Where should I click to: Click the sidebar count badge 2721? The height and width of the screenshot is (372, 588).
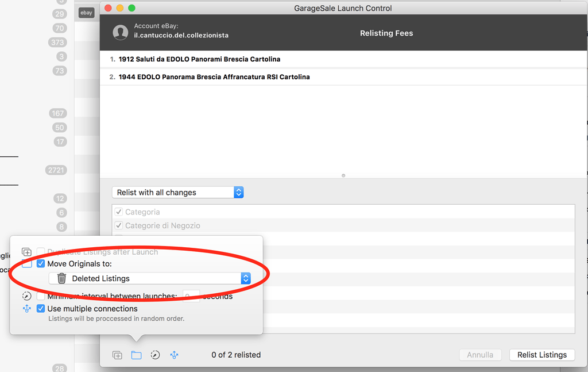(56, 170)
